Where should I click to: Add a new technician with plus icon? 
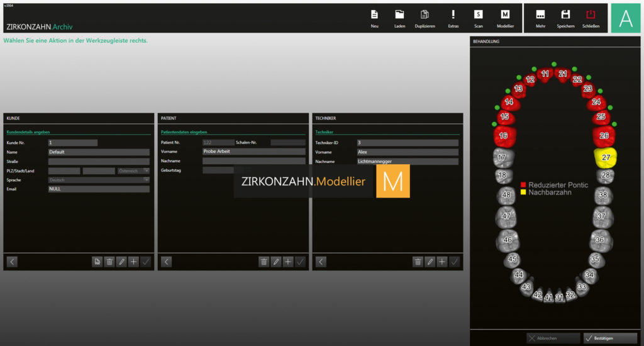[x=442, y=262]
